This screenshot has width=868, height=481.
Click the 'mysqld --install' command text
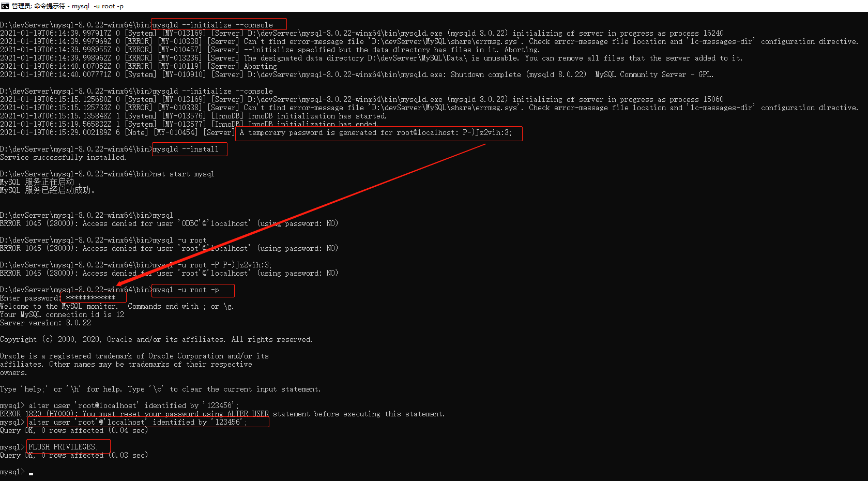click(186, 149)
